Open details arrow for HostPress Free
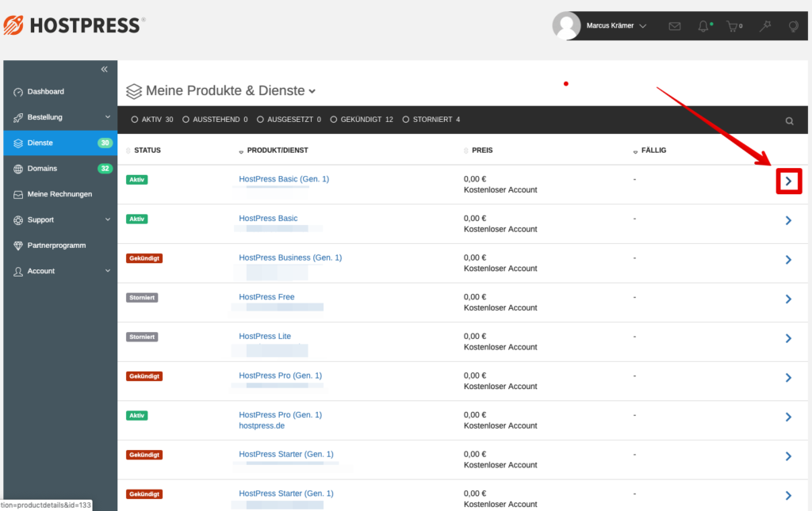Screen dimensions: 812x511 coord(788,299)
